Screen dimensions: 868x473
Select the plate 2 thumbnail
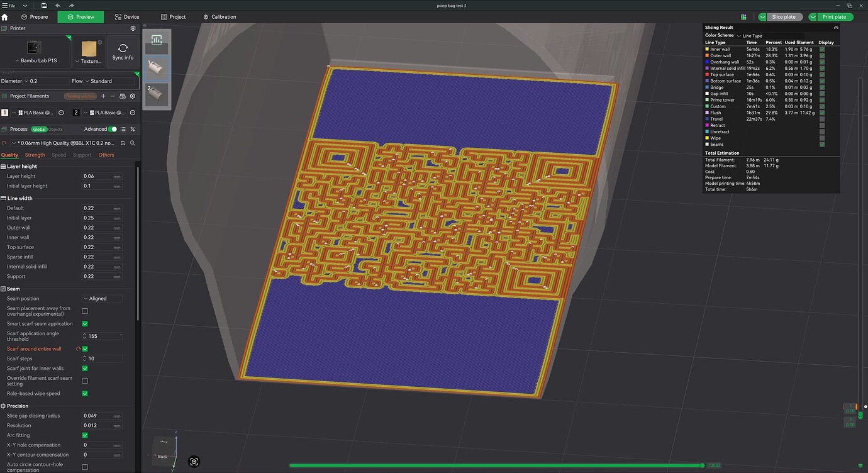tap(157, 94)
